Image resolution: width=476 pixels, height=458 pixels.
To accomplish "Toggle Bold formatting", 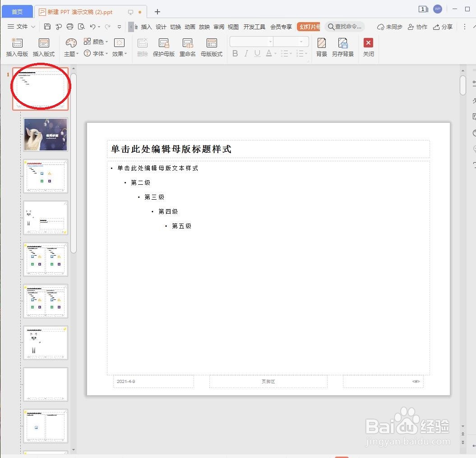I will pyautogui.click(x=235, y=54).
